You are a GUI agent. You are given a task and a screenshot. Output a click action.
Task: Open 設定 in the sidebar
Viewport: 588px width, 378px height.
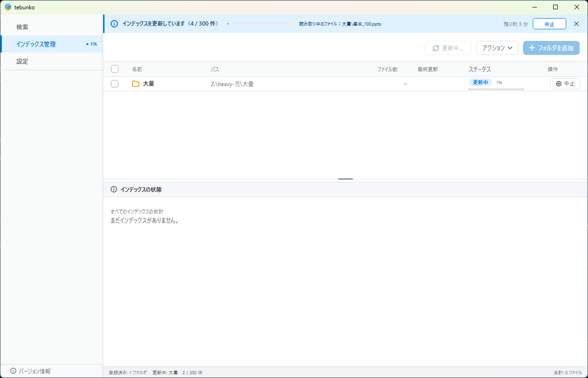point(52,61)
